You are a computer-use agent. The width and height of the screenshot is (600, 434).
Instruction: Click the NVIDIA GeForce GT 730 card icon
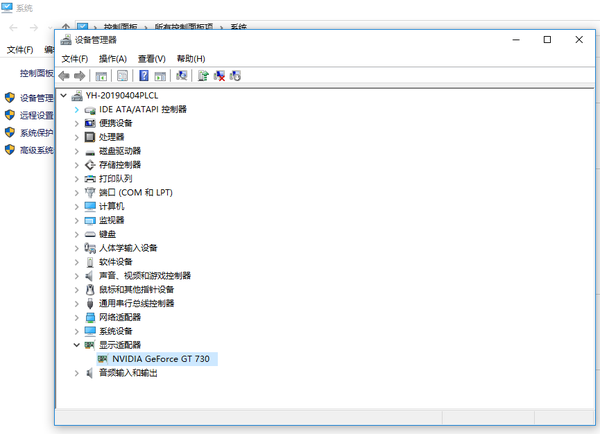103,359
